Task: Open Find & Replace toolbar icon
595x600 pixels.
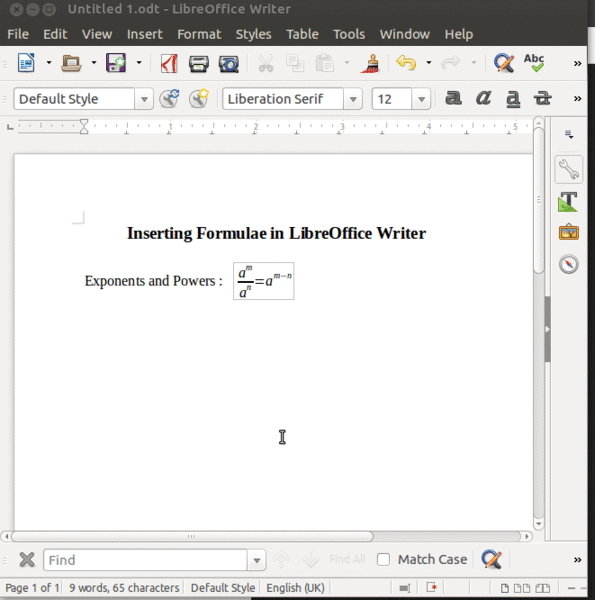Action: (504, 63)
